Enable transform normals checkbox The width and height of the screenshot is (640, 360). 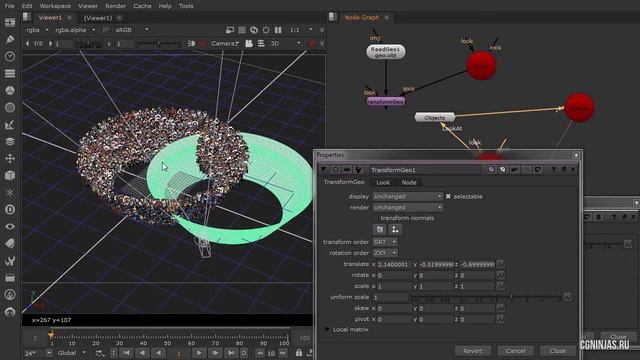[376, 218]
